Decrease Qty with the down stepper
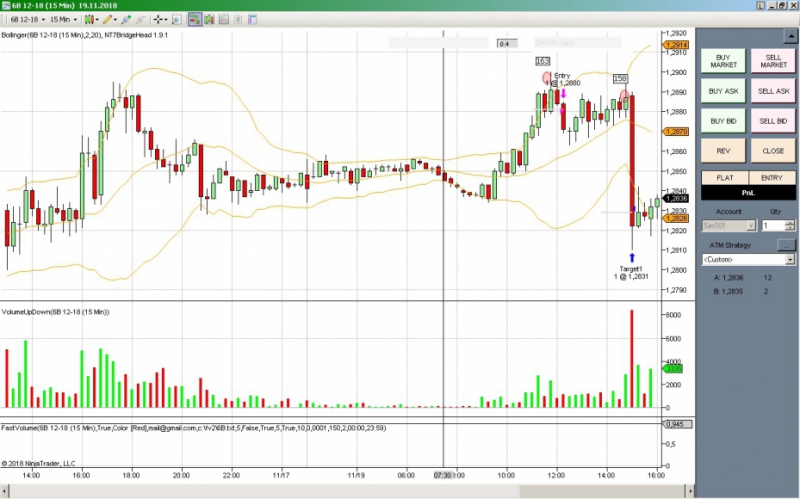The image size is (800, 499). click(790, 229)
